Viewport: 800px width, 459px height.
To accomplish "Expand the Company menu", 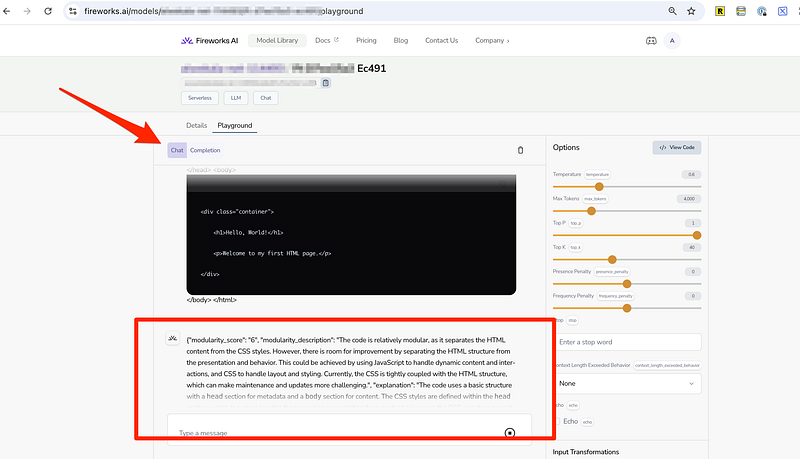I will 492,40.
